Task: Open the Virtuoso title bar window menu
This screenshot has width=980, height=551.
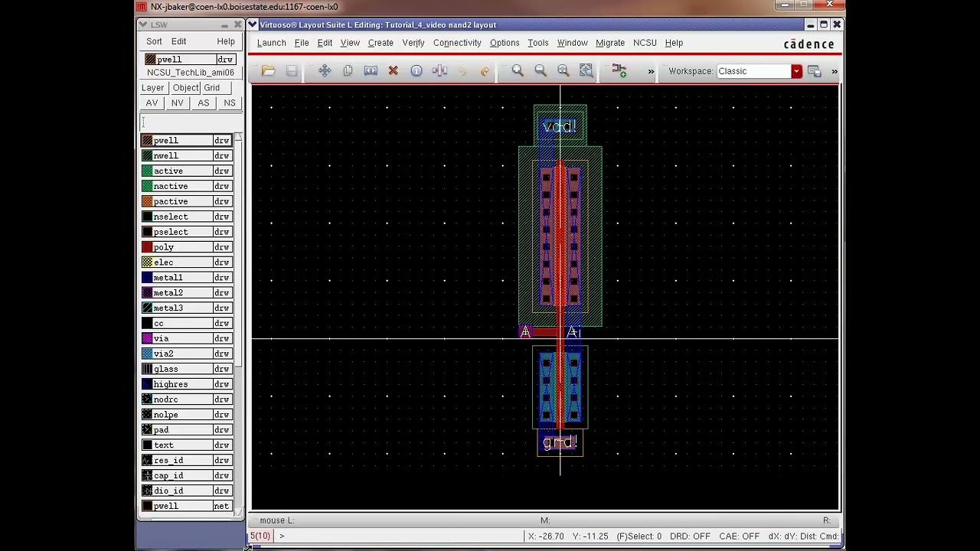Action: point(253,25)
